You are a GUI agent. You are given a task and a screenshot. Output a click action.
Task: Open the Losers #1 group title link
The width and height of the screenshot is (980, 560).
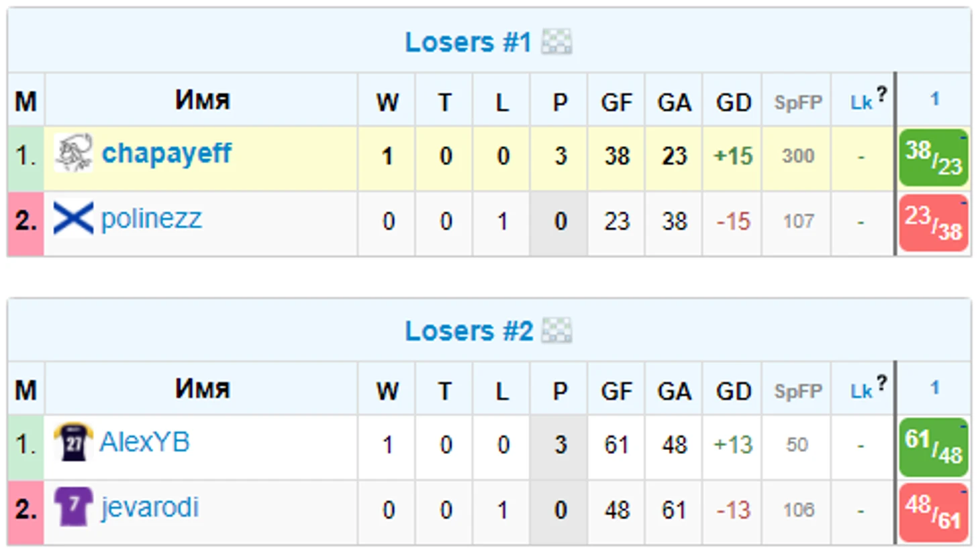pyautogui.click(x=468, y=42)
